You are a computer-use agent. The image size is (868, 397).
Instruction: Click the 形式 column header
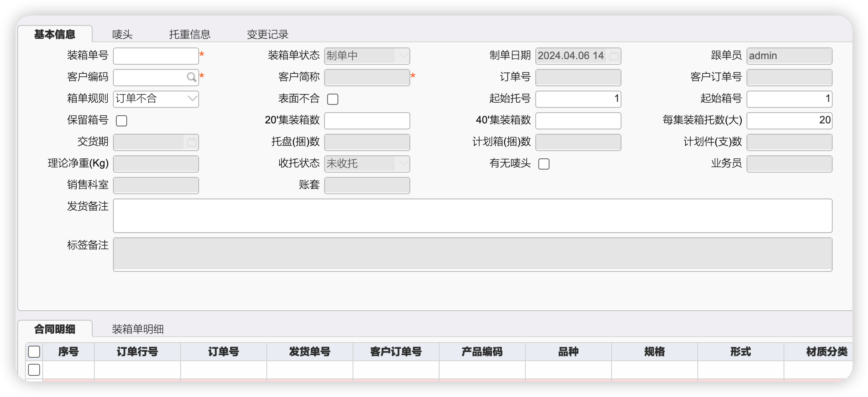tap(741, 352)
